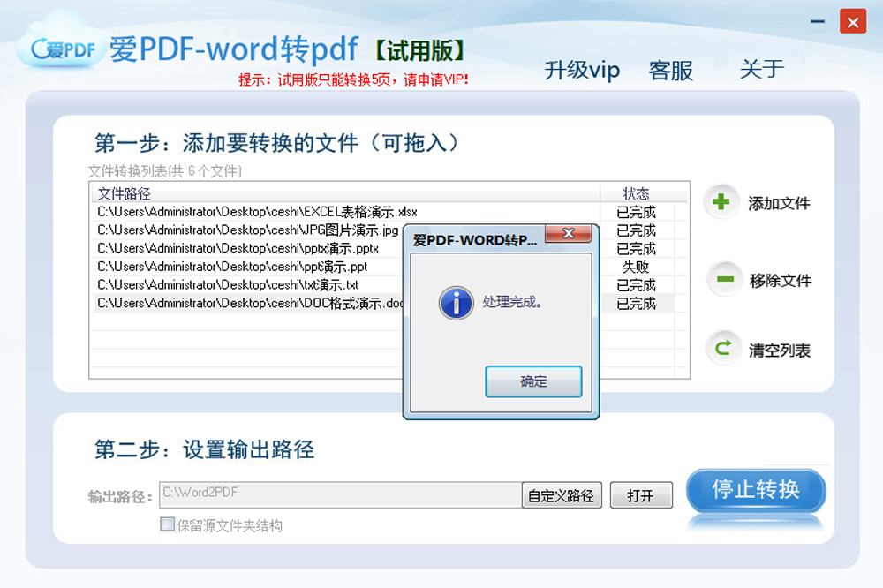Open the 升级vip menu
The image size is (883, 588).
(x=582, y=71)
